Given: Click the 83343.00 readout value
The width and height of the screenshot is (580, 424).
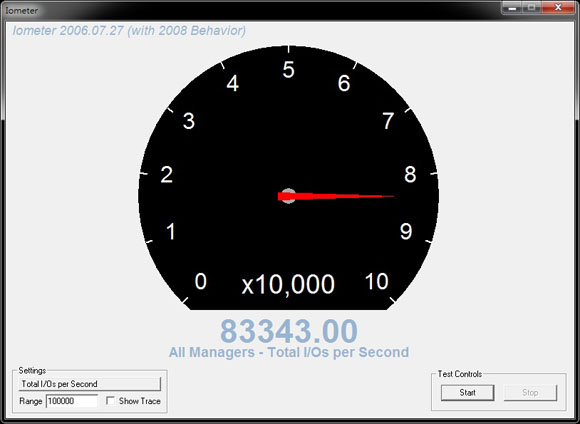Looking at the screenshot, I should click(x=289, y=331).
